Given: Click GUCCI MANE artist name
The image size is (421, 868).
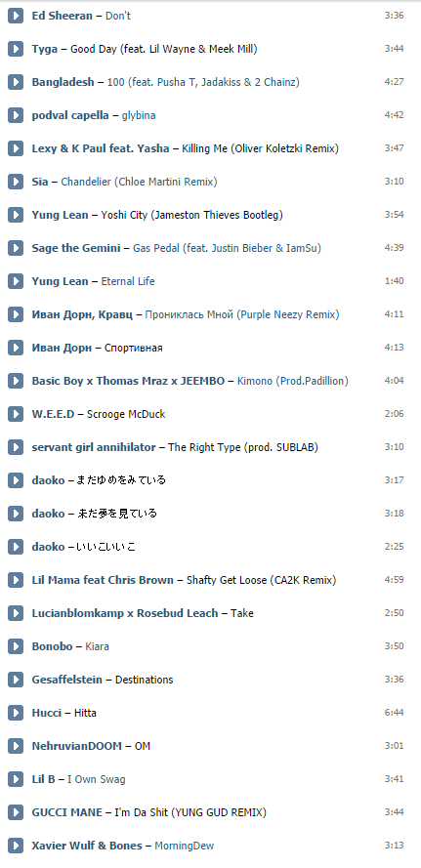Looking at the screenshot, I should coord(67,812).
